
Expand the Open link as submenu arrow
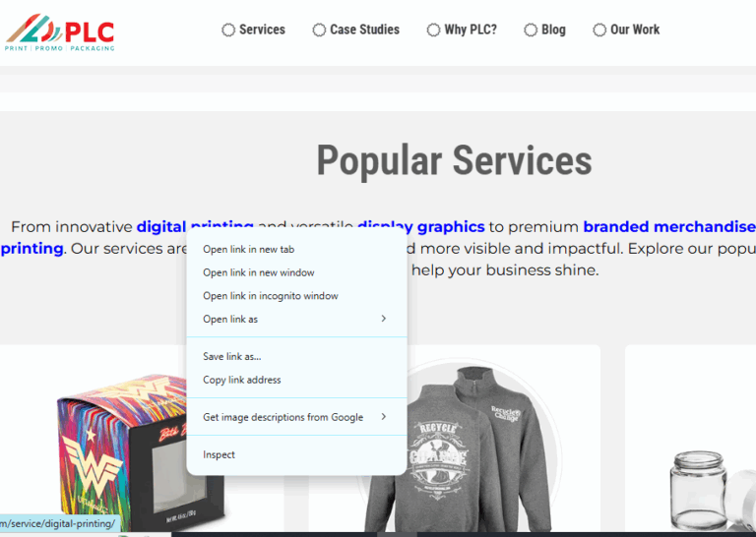383,319
